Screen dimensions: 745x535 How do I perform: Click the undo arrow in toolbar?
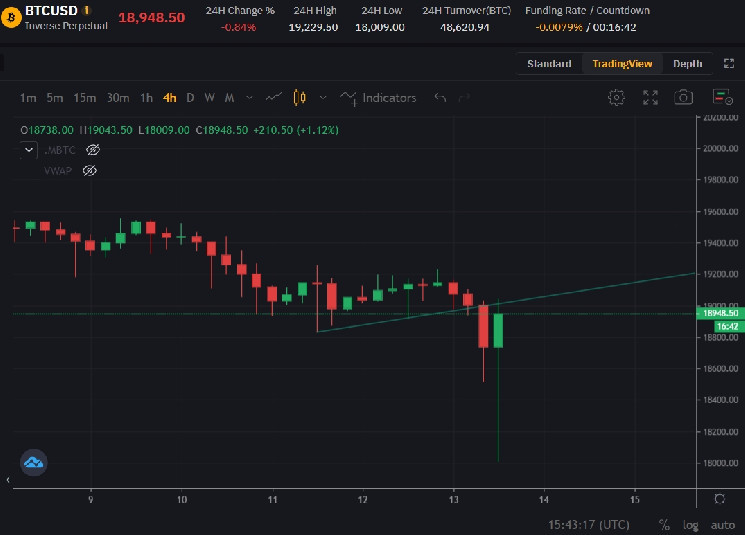point(440,98)
